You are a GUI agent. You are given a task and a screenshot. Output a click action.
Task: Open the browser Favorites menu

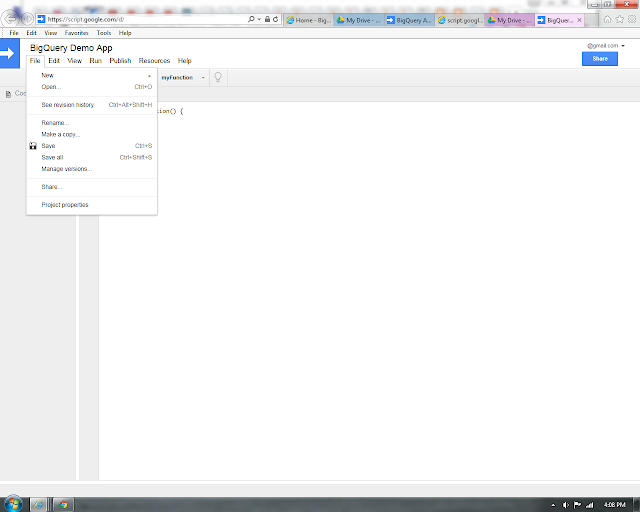(x=76, y=33)
